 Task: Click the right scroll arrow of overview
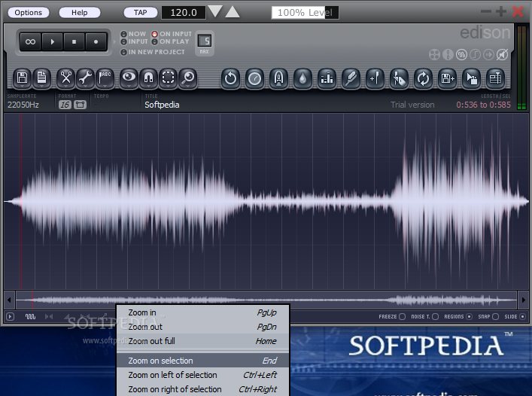523,300
